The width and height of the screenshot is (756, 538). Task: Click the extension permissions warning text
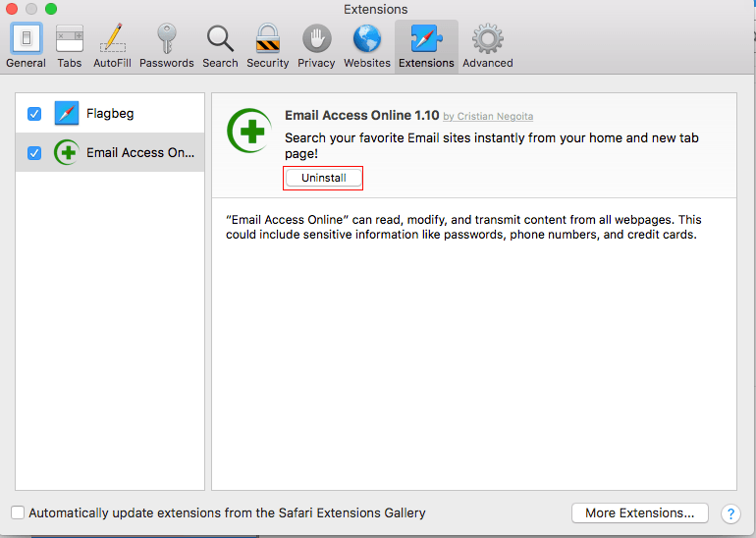463,227
